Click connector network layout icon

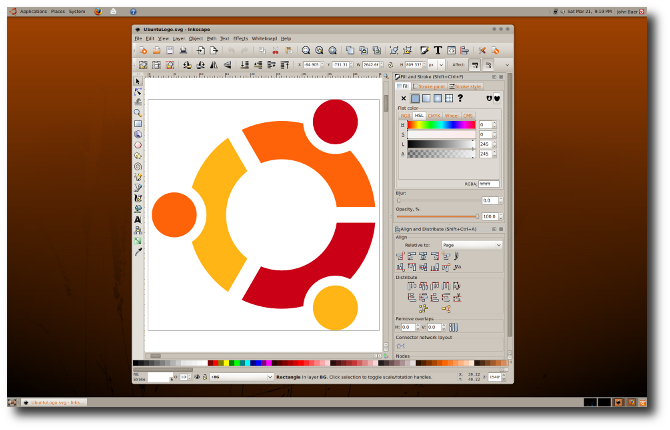click(401, 346)
